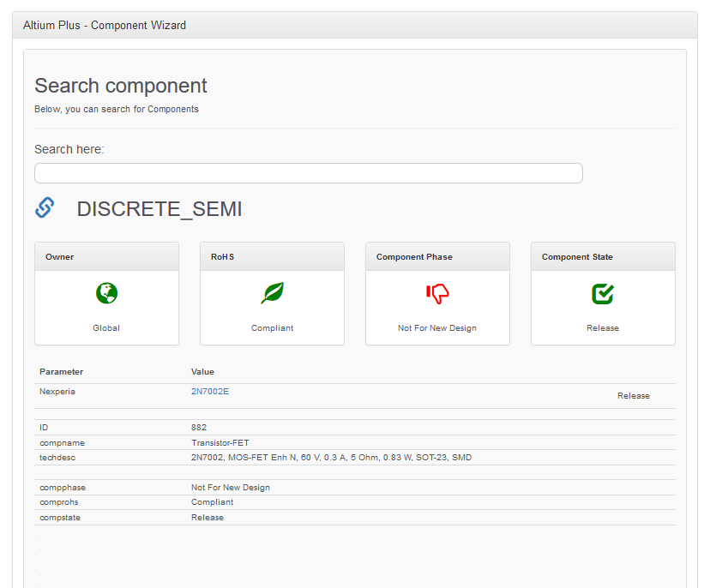
Task: Click the Nexperia manufacturer cell
Action: point(57,391)
